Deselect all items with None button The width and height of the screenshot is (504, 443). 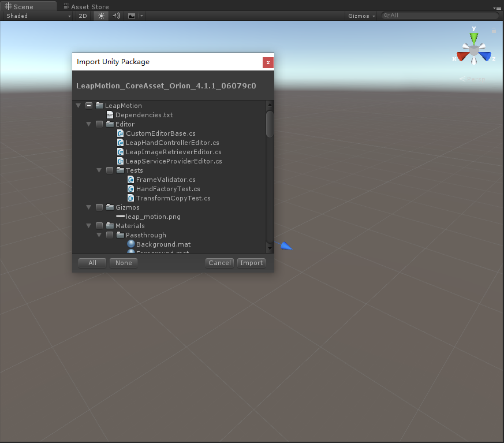tap(124, 263)
